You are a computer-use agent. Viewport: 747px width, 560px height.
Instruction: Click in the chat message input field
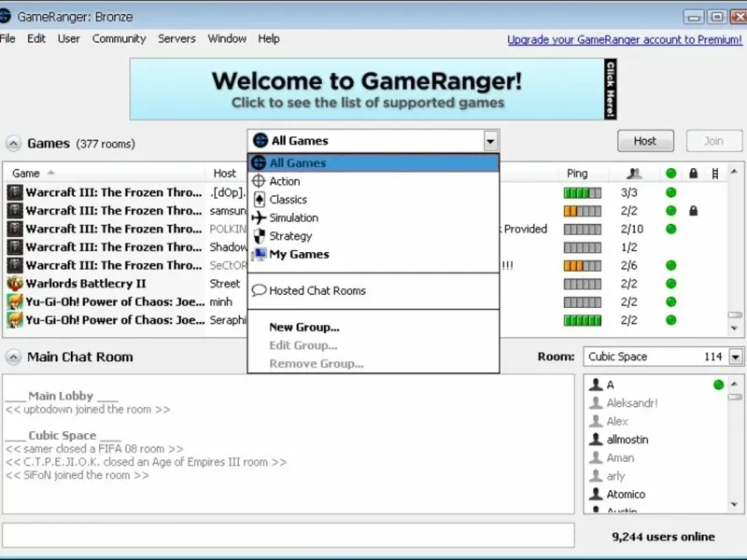pos(289,535)
